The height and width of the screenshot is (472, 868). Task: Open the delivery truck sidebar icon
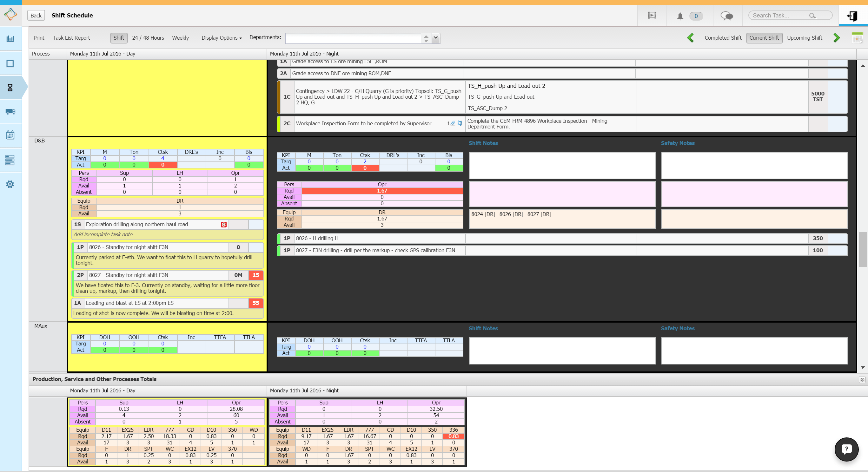(x=10, y=112)
